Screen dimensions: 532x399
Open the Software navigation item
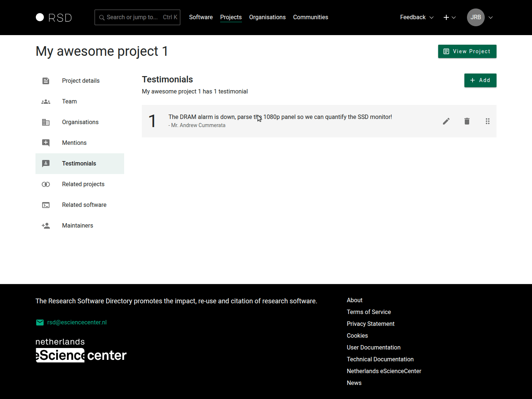click(x=201, y=17)
